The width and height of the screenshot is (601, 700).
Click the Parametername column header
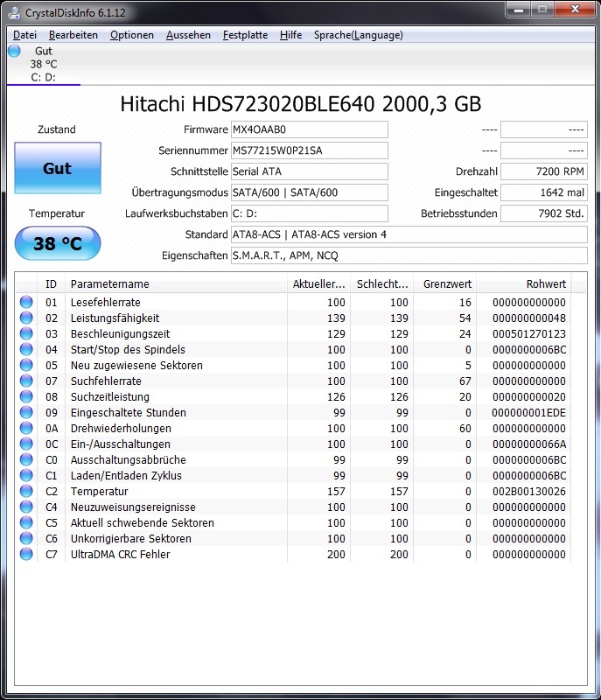176,283
